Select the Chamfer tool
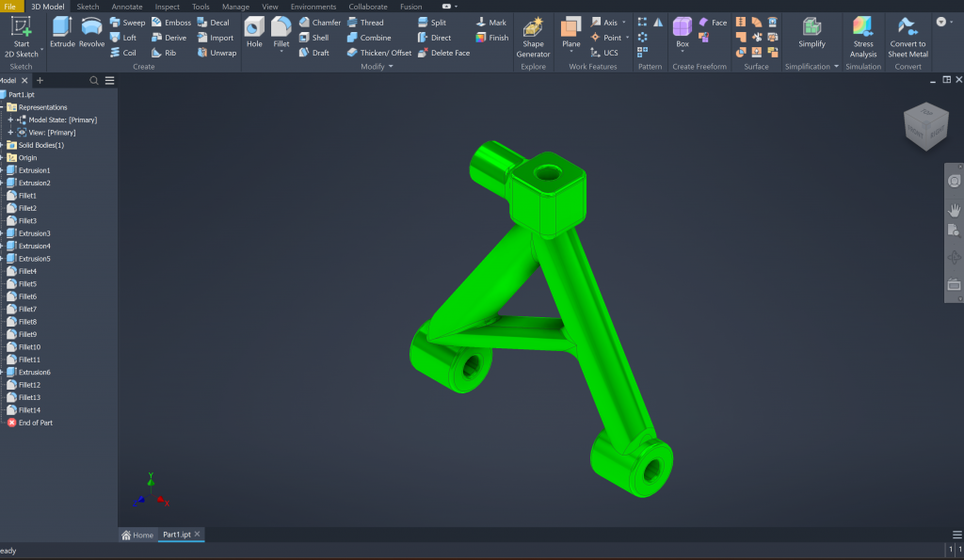 click(x=319, y=23)
